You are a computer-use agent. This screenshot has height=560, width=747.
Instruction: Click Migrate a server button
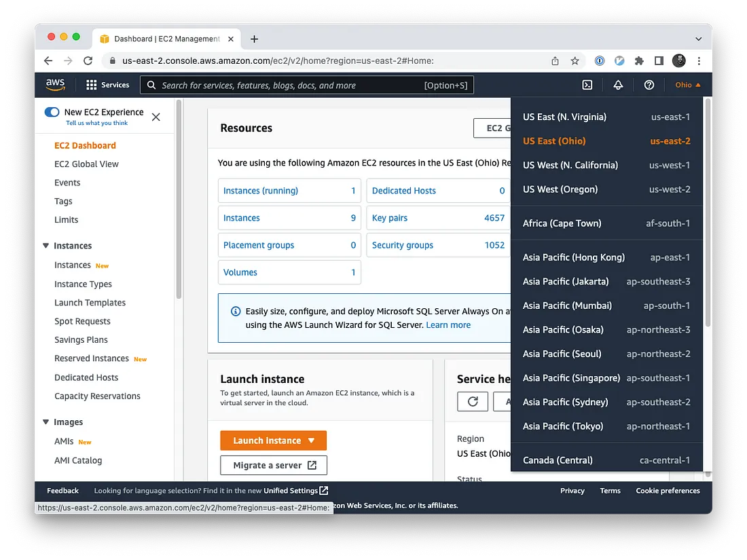(x=274, y=465)
